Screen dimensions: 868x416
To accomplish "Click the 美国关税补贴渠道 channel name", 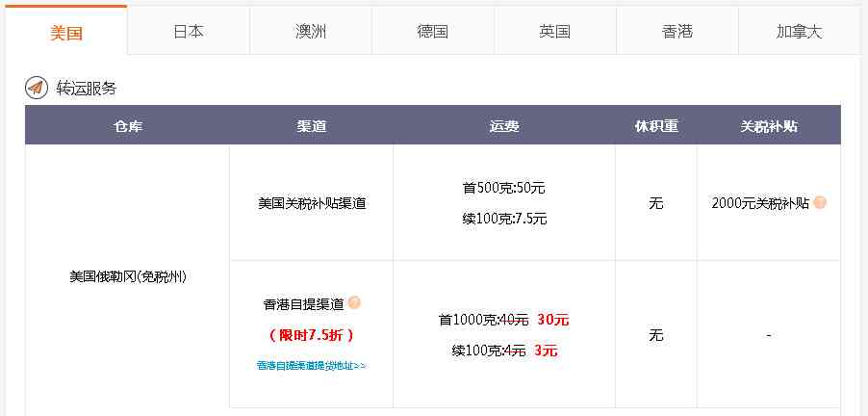I will 312,203.
